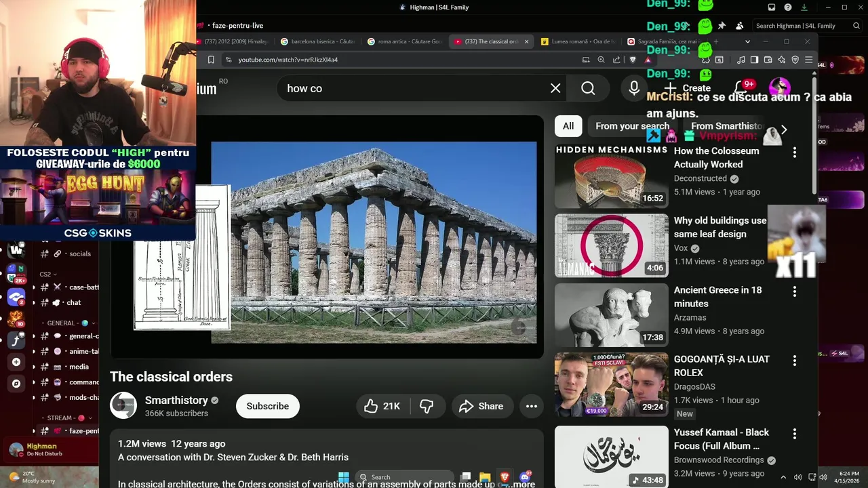Switch to Sagrada Familia browser tab
Viewport: 868px width, 488px height.
click(x=665, y=41)
